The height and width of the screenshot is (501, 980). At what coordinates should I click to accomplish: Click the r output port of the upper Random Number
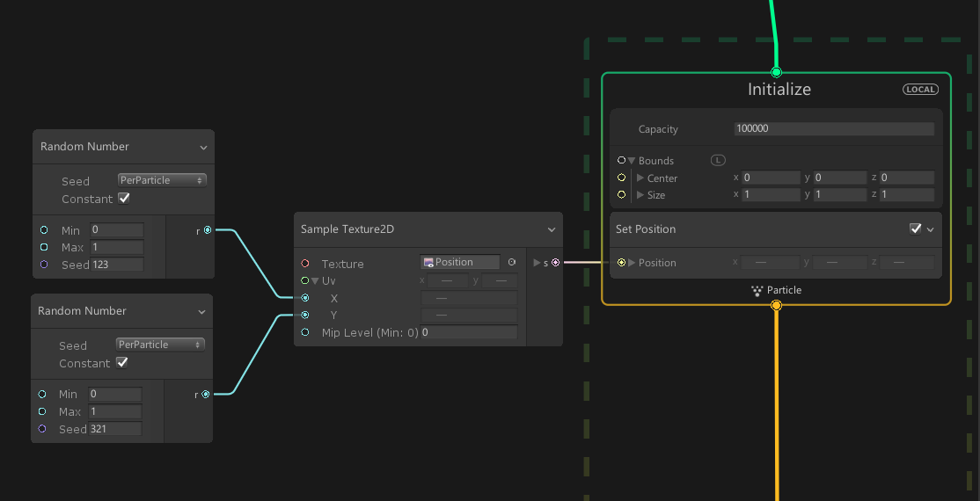pyautogui.click(x=208, y=230)
